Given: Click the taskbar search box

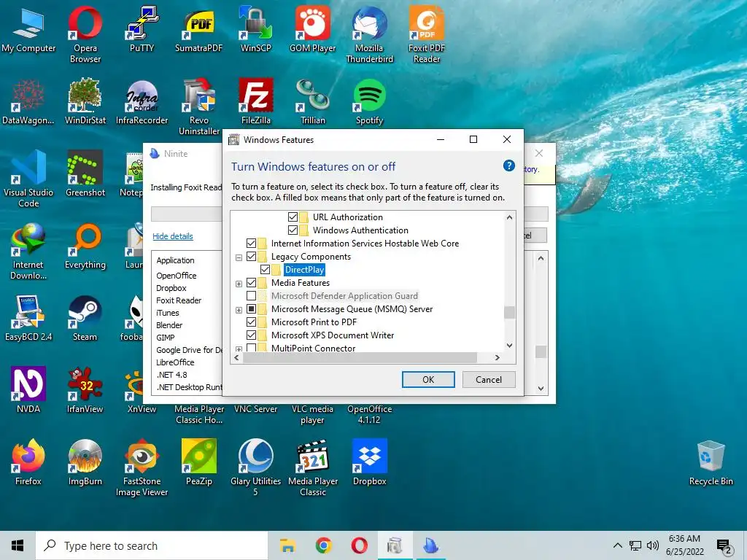Looking at the screenshot, I should 152,545.
